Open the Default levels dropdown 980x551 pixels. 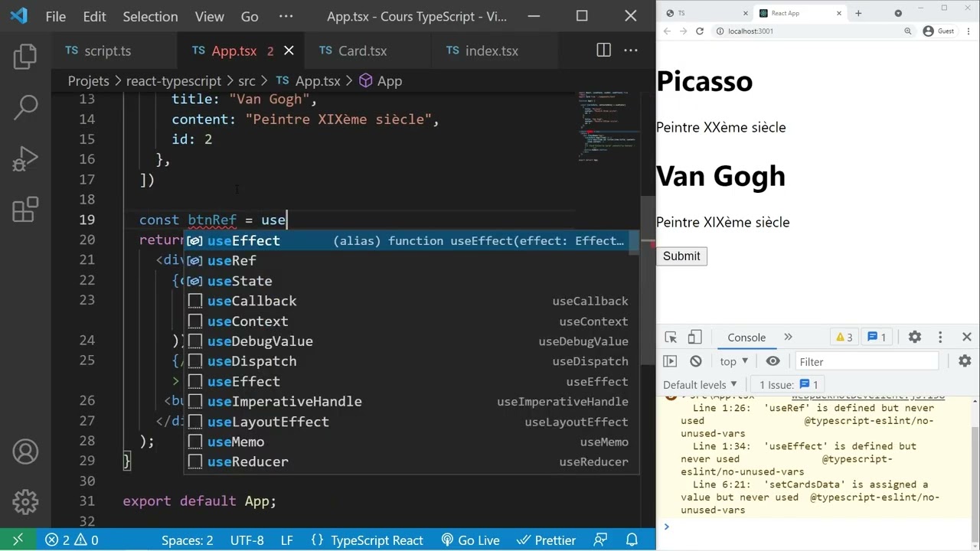[x=700, y=384]
